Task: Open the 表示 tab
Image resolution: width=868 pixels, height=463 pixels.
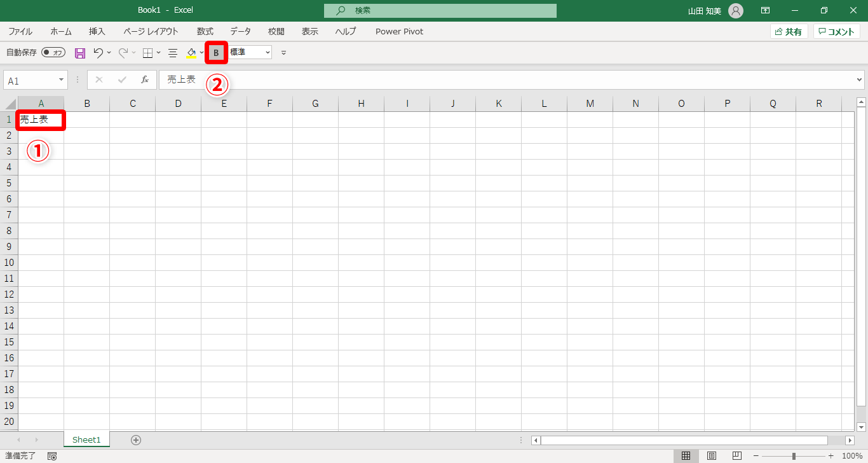Action: [x=310, y=32]
